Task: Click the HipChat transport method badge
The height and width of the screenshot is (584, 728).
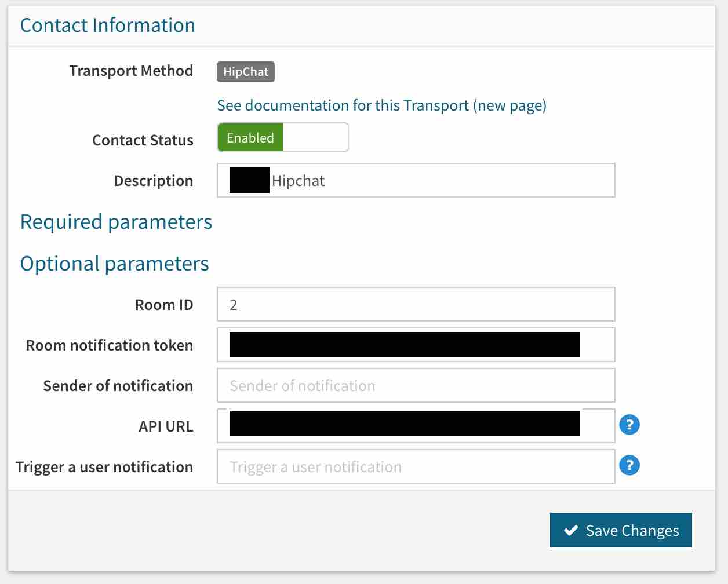Action: [x=246, y=72]
